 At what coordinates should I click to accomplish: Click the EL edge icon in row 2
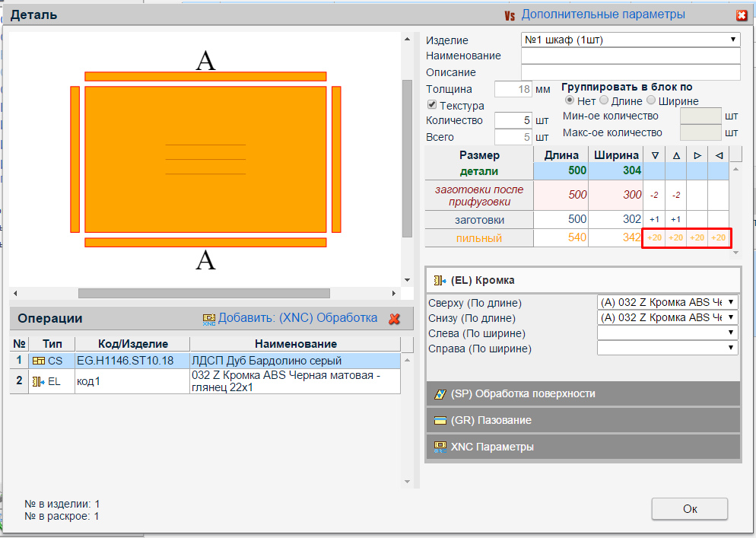click(x=39, y=382)
